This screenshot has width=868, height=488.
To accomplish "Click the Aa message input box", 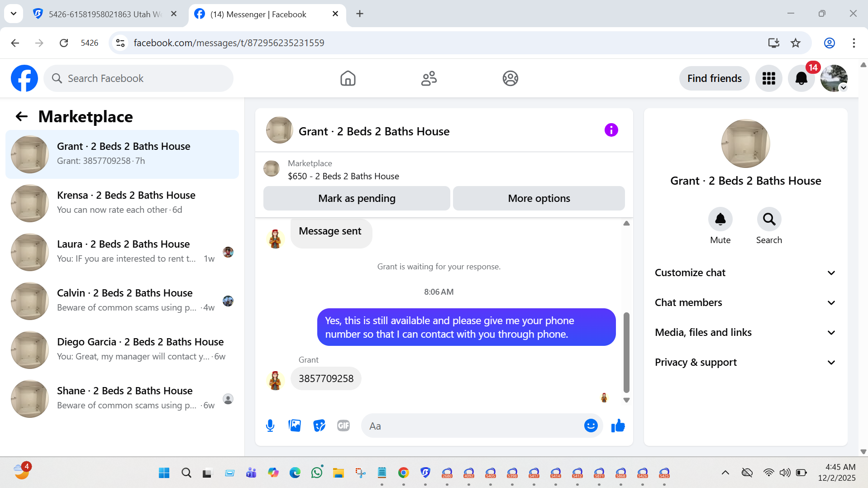I will [x=473, y=426].
